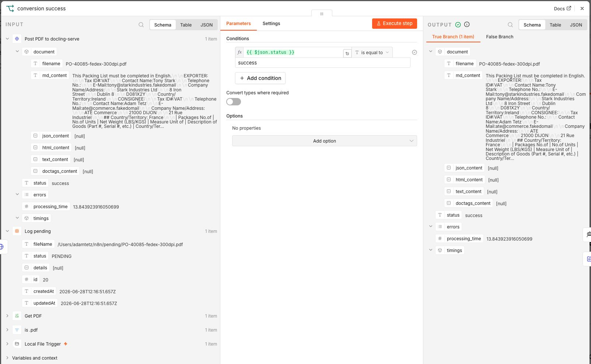Collapse the document node in INPUT

coord(17,52)
